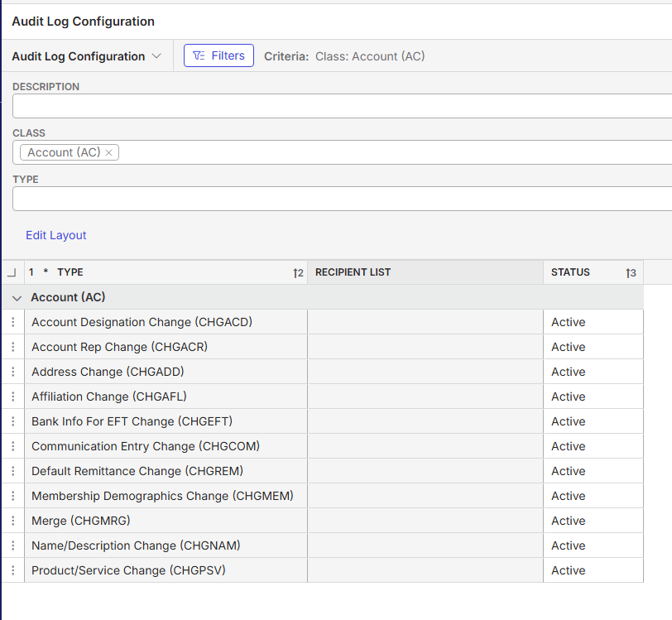
Task: Open row menu for Default Remittance Change
Action: [x=13, y=471]
